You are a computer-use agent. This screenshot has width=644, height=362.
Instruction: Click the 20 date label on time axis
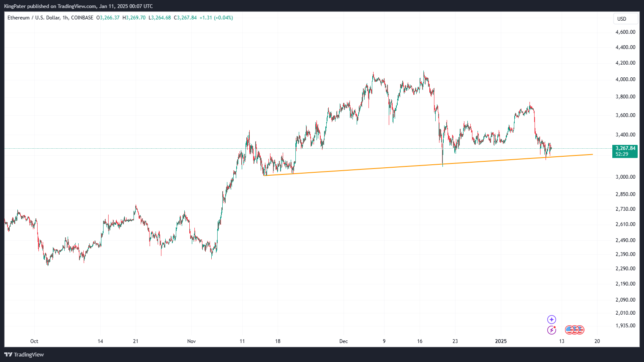click(597, 341)
